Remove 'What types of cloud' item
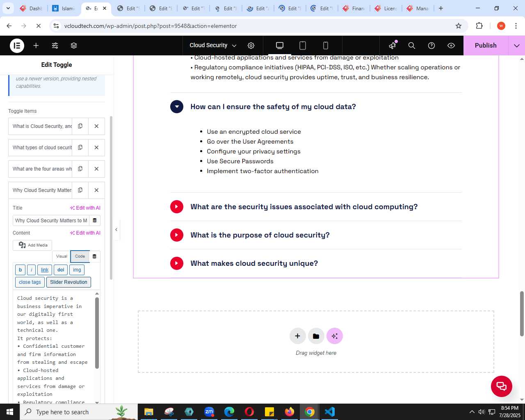 (96, 148)
